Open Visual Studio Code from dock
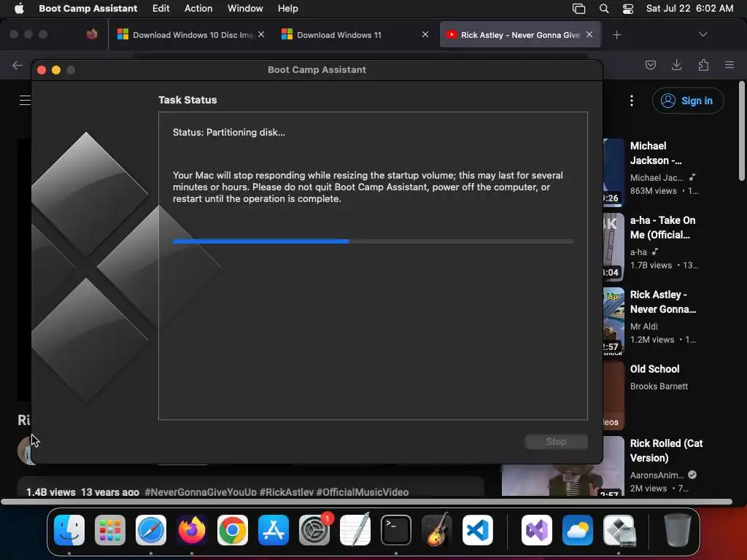The height and width of the screenshot is (560, 747). [x=477, y=530]
